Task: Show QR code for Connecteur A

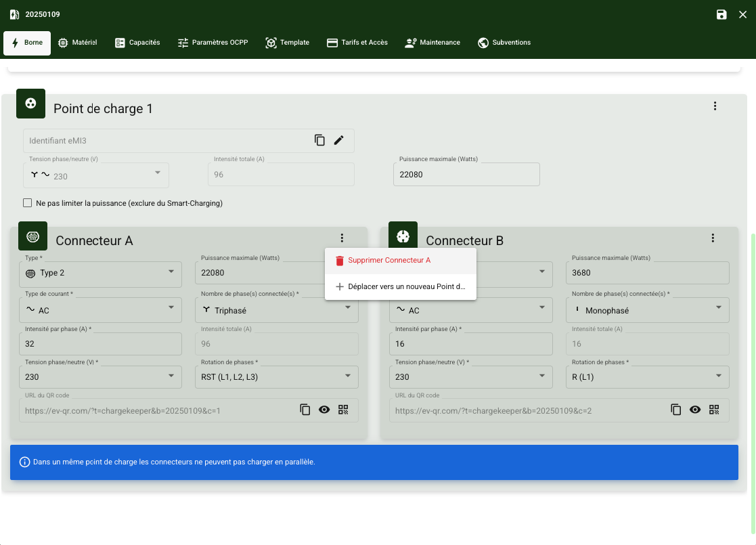Action: (x=344, y=410)
